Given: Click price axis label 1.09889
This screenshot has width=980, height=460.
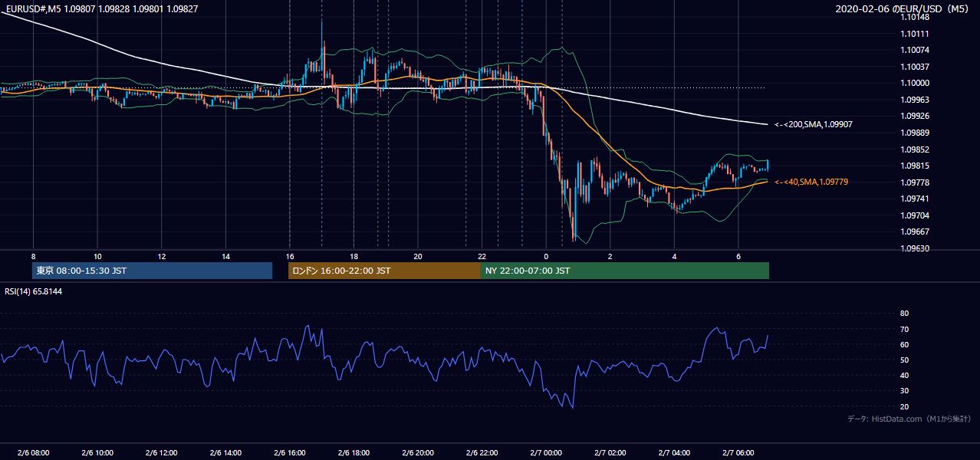Looking at the screenshot, I should (915, 133).
